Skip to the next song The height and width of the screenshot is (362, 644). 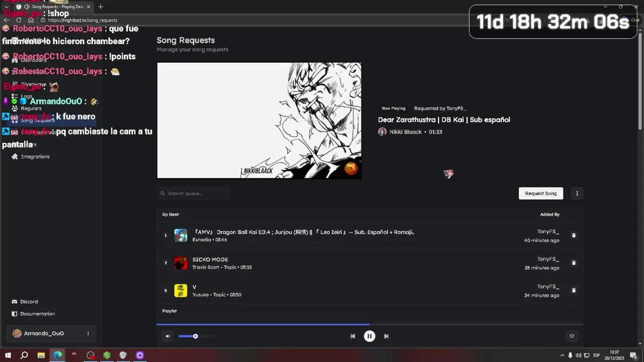tap(386, 336)
